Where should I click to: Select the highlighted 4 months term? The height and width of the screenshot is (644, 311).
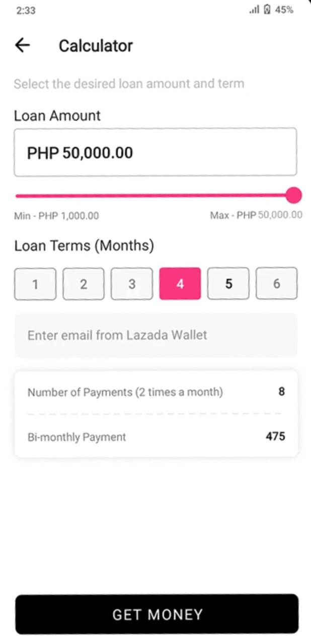point(180,284)
